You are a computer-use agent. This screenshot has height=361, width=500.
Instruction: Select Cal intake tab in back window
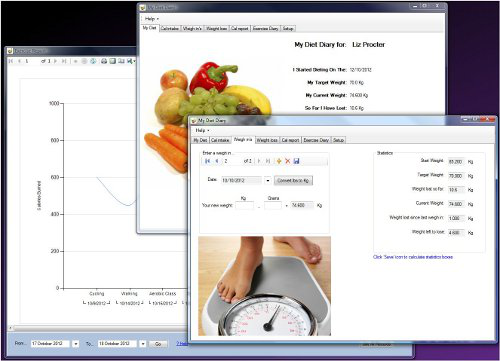pyautogui.click(x=170, y=29)
